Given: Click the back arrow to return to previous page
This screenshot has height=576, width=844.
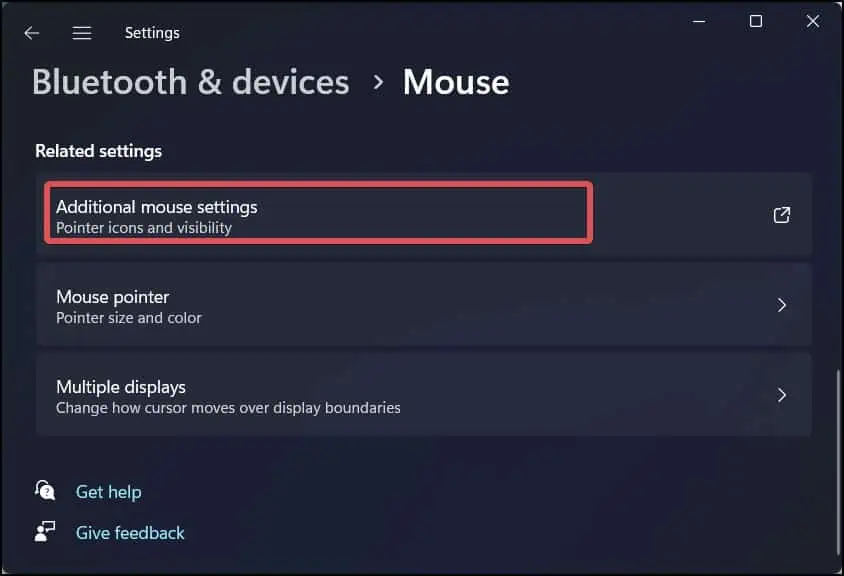Looking at the screenshot, I should pyautogui.click(x=31, y=32).
